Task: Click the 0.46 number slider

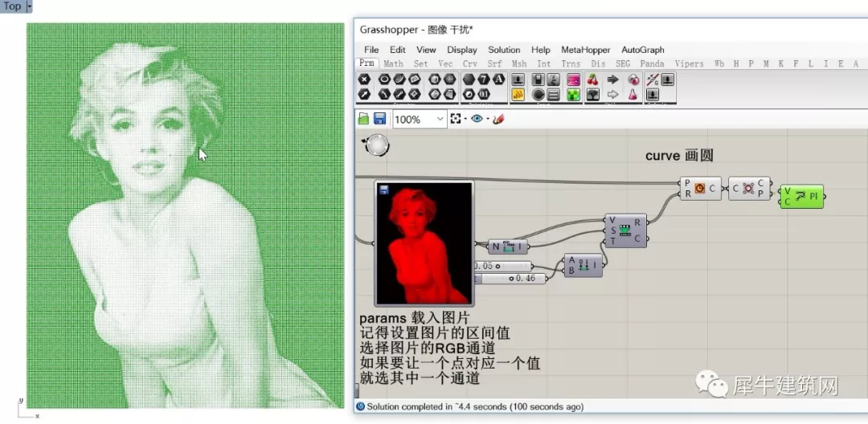Action: pos(510,278)
